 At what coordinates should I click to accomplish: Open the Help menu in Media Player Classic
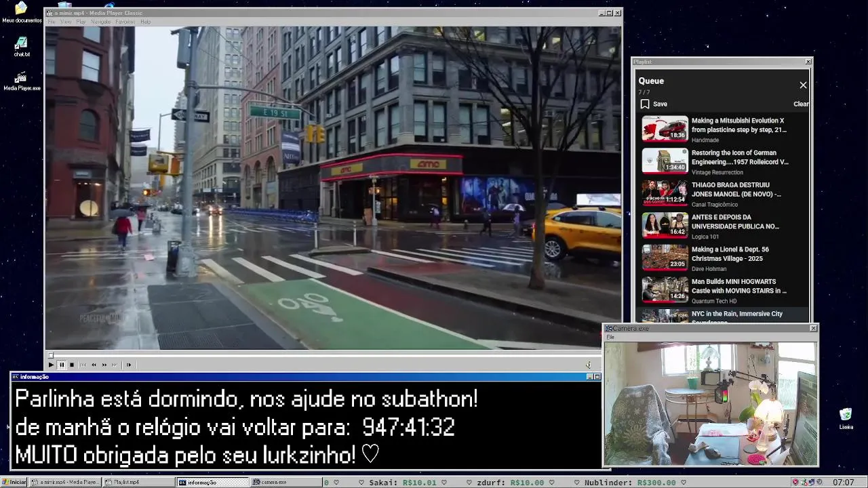coord(145,22)
